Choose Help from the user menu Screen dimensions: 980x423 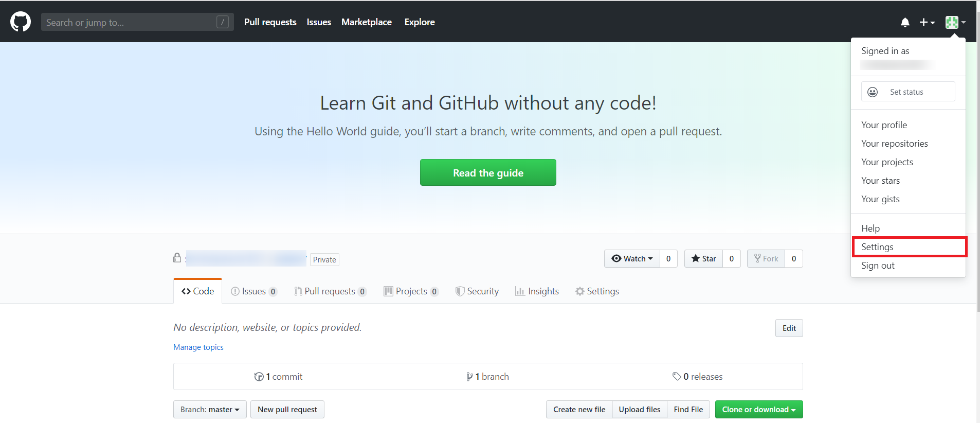[x=908, y=228]
